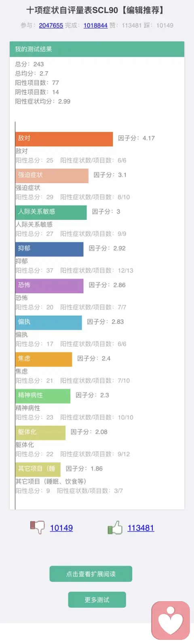Viewport: 194px width, 644px height.
Task: Select the green 人际关系敏感 bar
Action: pyautogui.click(x=51, y=213)
